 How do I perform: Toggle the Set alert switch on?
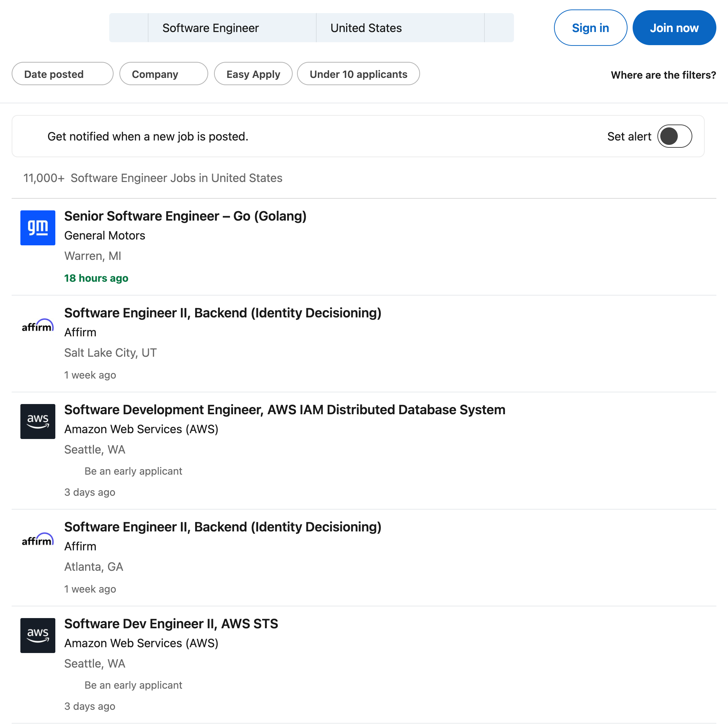tap(674, 136)
